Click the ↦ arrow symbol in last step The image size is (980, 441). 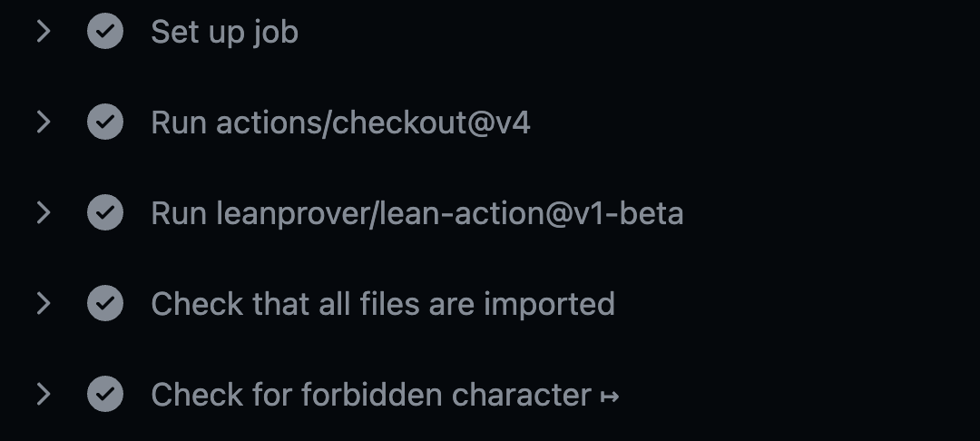click(610, 397)
